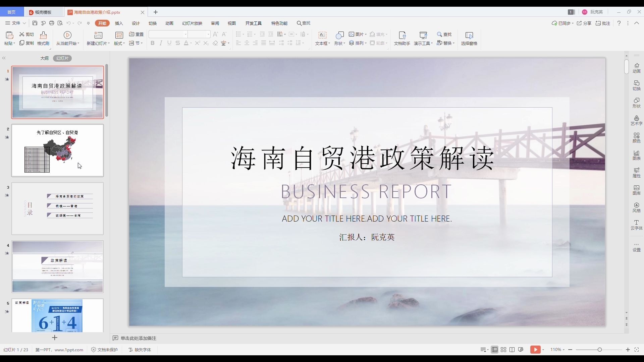Open side panel Settings (设置)
This screenshot has width=644, height=362.
click(x=637, y=247)
